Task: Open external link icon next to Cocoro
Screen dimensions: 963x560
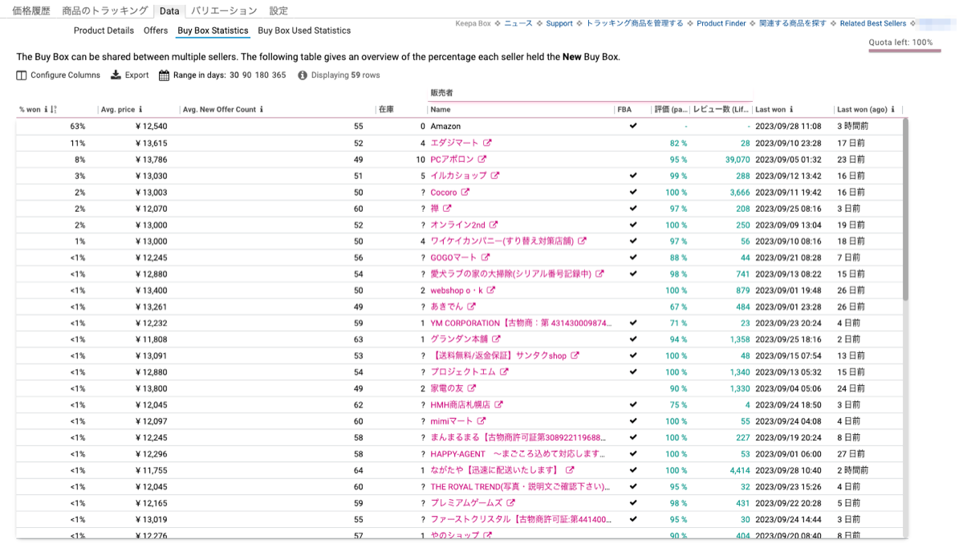Action: (465, 193)
